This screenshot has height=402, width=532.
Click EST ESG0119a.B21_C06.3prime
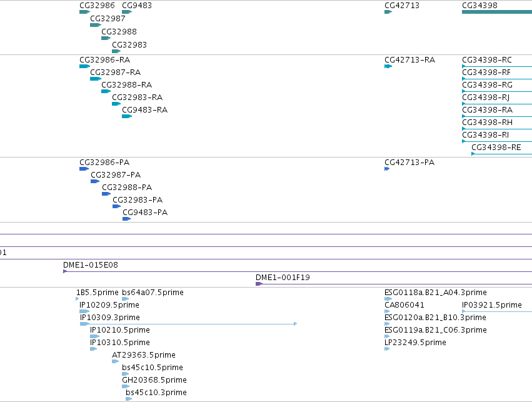(387, 336)
